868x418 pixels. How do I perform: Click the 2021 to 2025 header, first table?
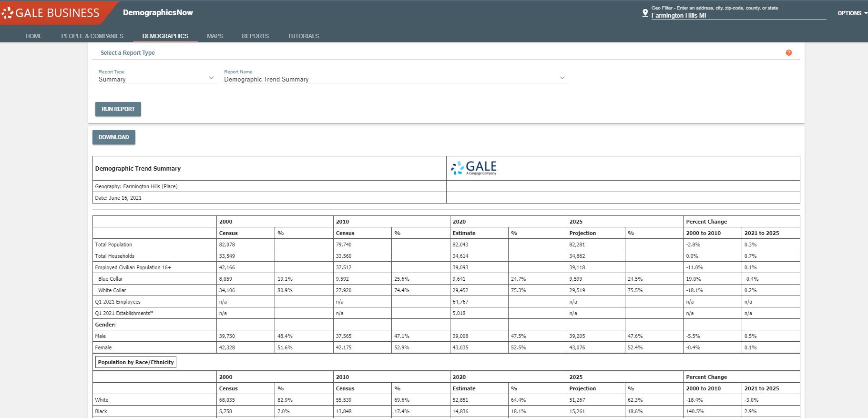pyautogui.click(x=762, y=233)
